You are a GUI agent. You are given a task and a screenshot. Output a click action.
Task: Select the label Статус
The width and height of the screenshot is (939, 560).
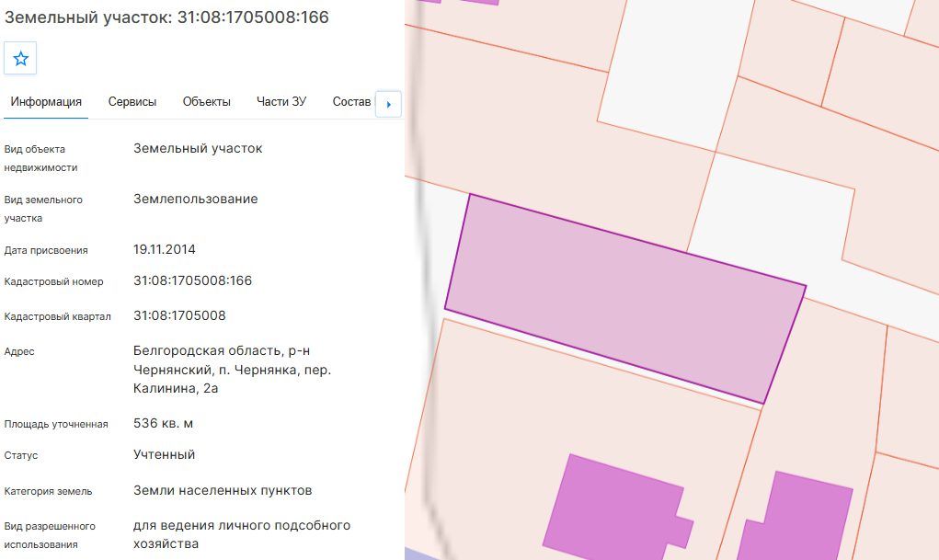click(21, 455)
